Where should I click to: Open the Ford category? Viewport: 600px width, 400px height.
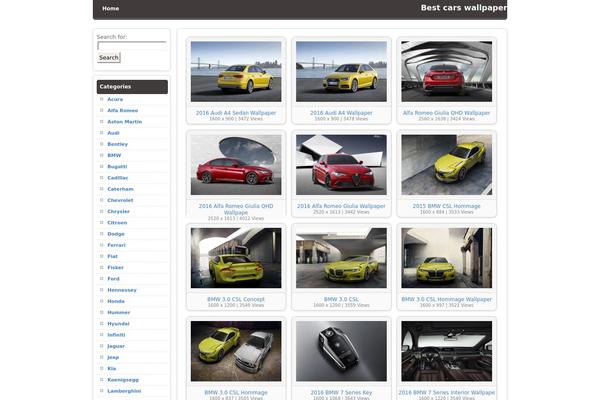(x=113, y=279)
